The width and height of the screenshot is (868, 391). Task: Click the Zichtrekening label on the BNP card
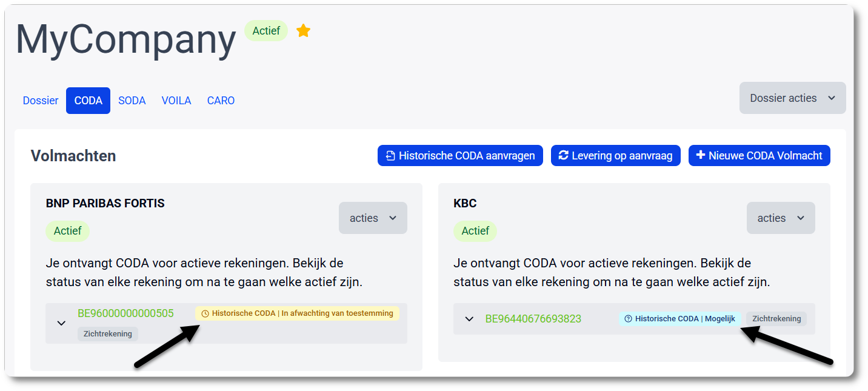(107, 334)
